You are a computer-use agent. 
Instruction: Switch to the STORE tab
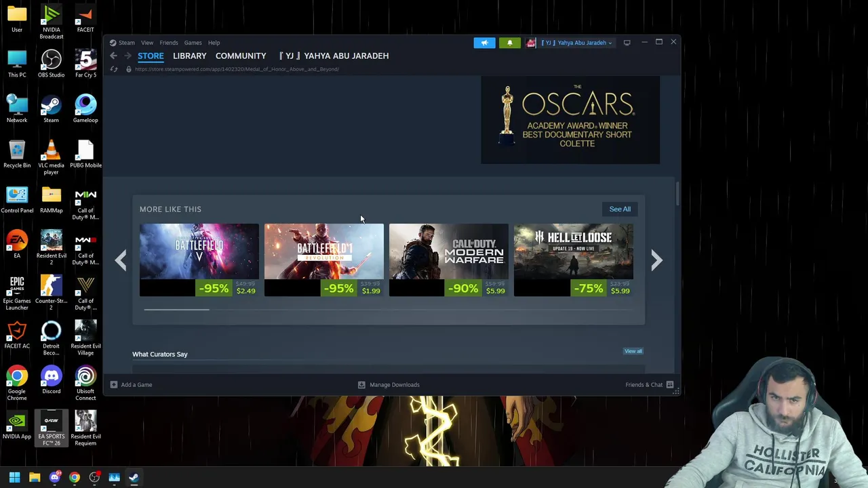tap(151, 56)
